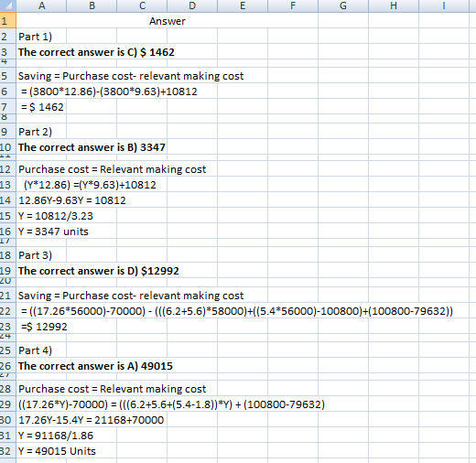Click the 'Part 4)' cell
The height and width of the screenshot is (463, 476).
pos(41,350)
